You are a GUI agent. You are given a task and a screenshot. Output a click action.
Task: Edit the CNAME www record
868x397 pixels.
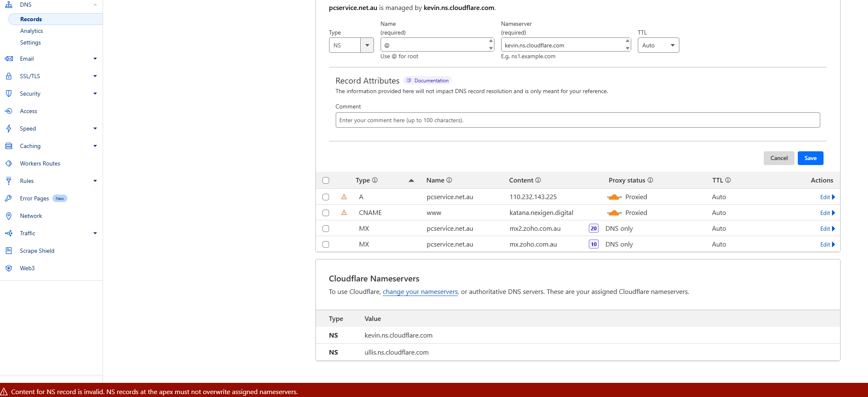click(827, 213)
